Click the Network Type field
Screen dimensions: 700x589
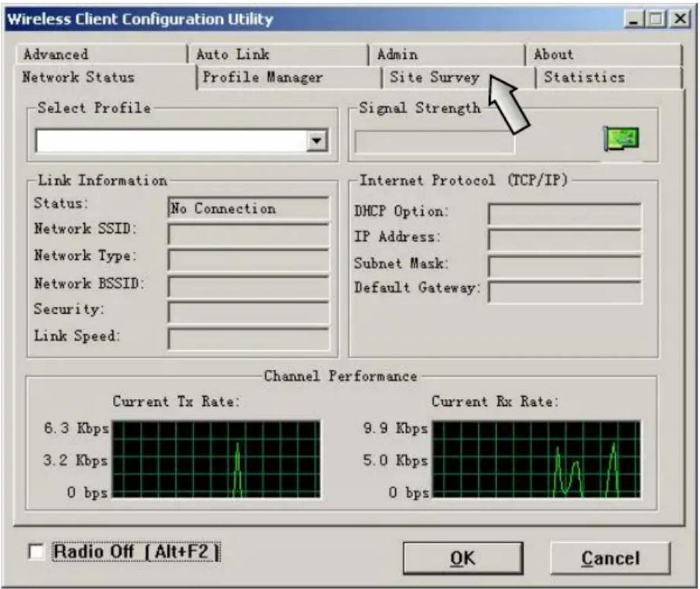pos(248,260)
